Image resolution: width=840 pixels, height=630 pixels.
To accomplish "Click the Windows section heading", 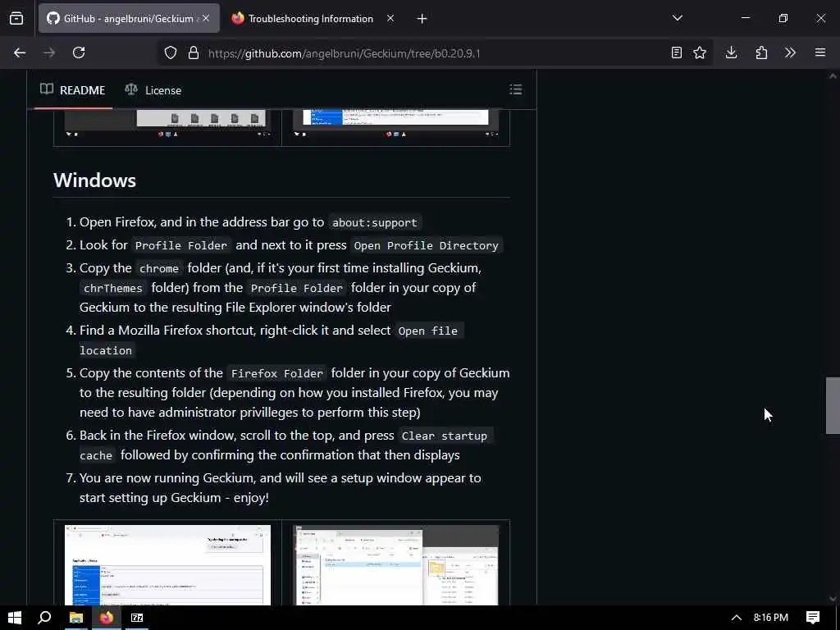I will point(95,180).
